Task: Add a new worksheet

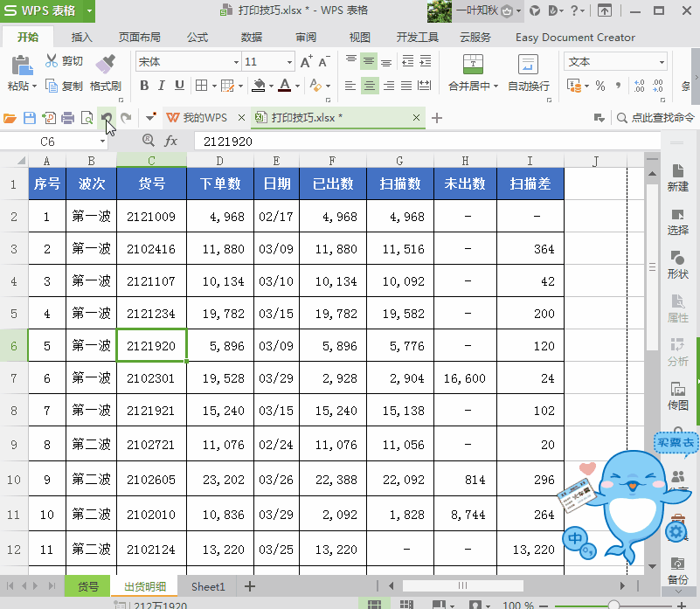Action: pyautogui.click(x=250, y=586)
